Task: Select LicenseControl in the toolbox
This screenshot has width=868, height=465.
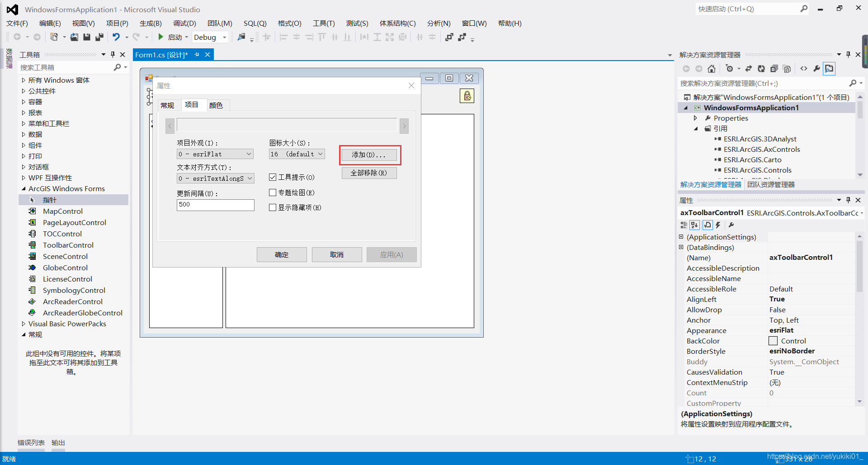Action: 67,279
